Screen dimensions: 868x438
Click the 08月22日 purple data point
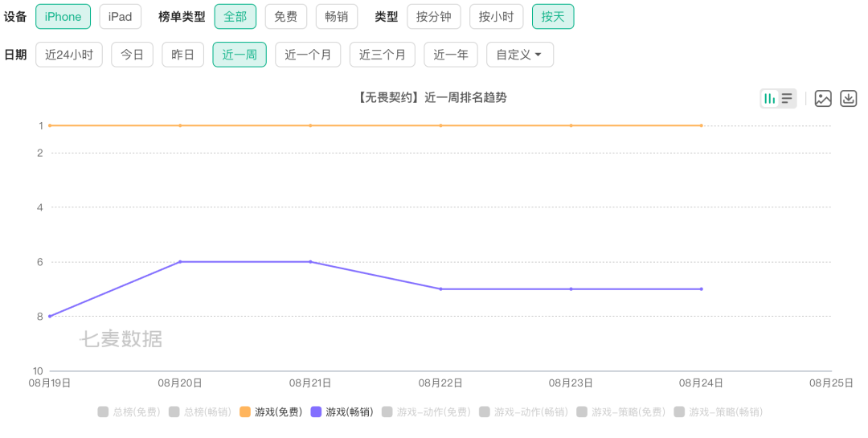440,289
